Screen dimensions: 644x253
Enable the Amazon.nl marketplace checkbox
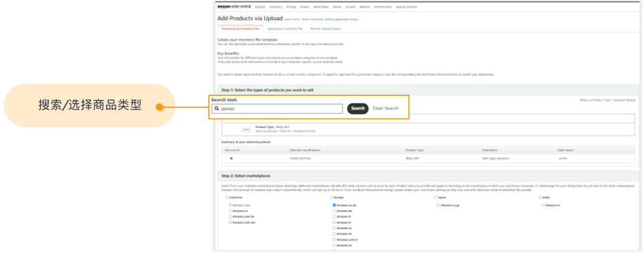pos(335,233)
